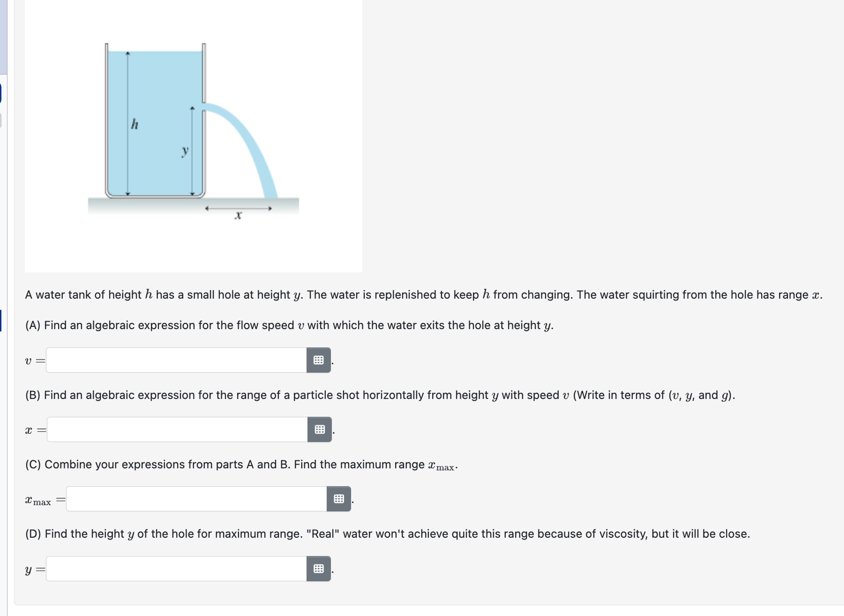This screenshot has height=616, width=844.
Task: Click the part (A) question text
Action: coord(289,325)
